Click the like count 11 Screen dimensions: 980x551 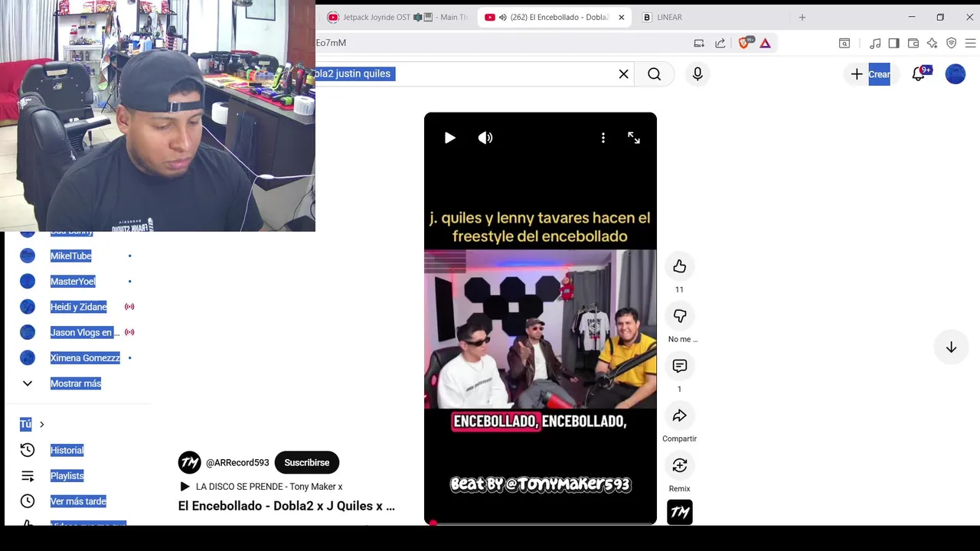click(x=679, y=289)
